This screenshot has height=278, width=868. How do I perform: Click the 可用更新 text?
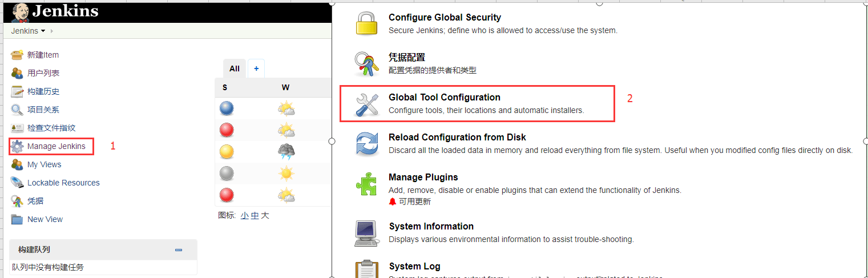[415, 202]
